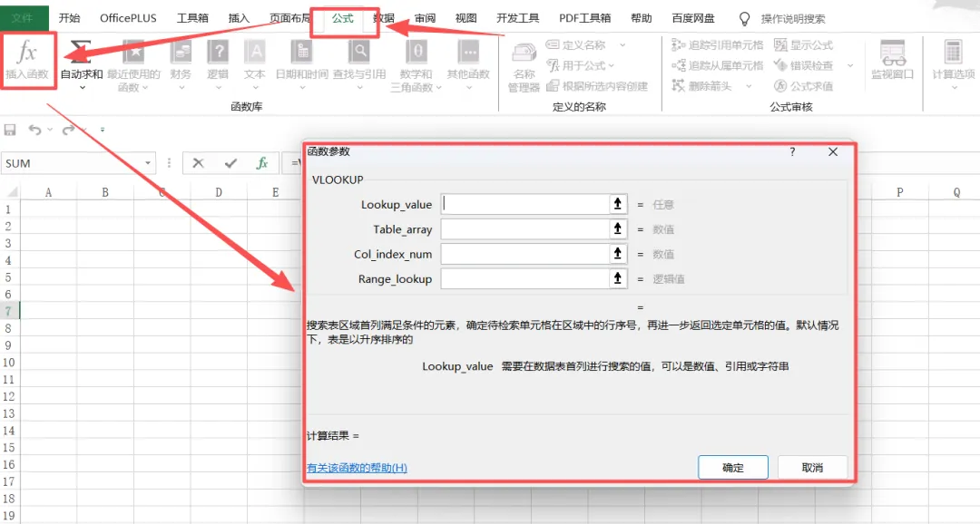Click Remove Arrows (删除箭头)

701,86
